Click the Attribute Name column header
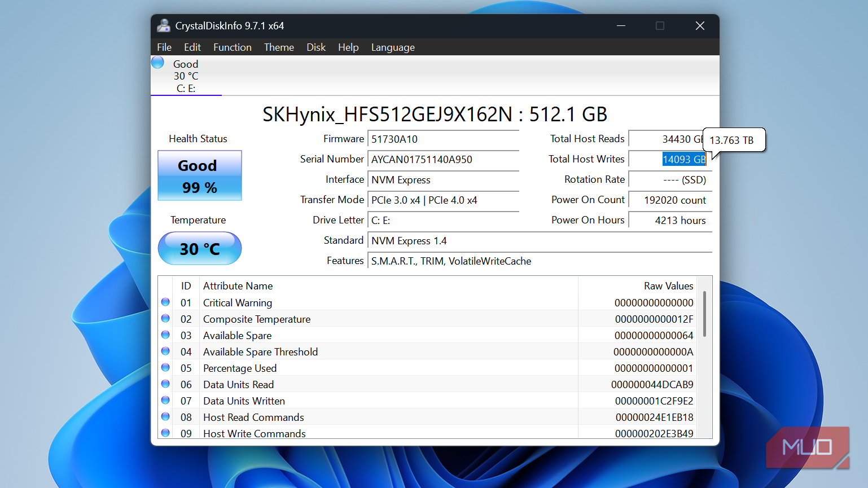 point(238,286)
